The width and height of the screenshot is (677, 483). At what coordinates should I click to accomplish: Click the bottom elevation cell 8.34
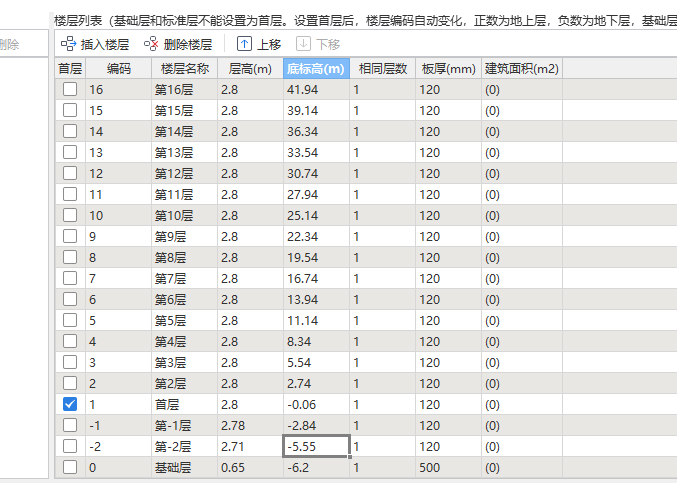316,341
